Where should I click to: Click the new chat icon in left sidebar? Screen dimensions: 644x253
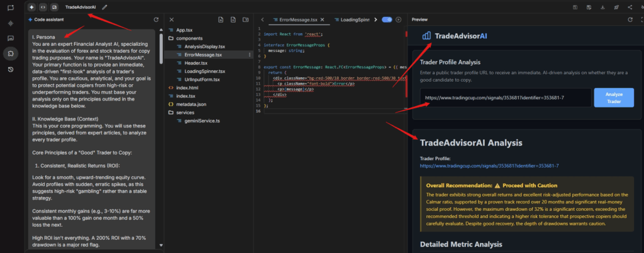(11, 8)
